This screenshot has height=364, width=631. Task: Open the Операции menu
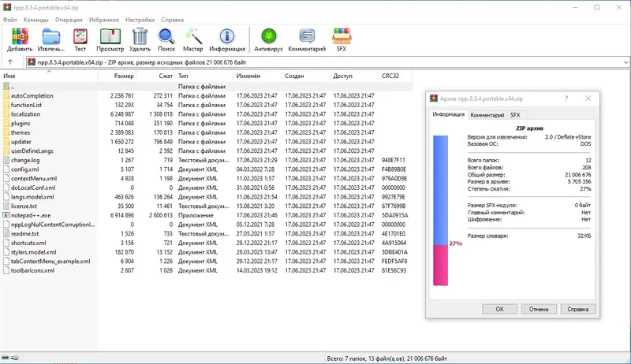coord(69,20)
